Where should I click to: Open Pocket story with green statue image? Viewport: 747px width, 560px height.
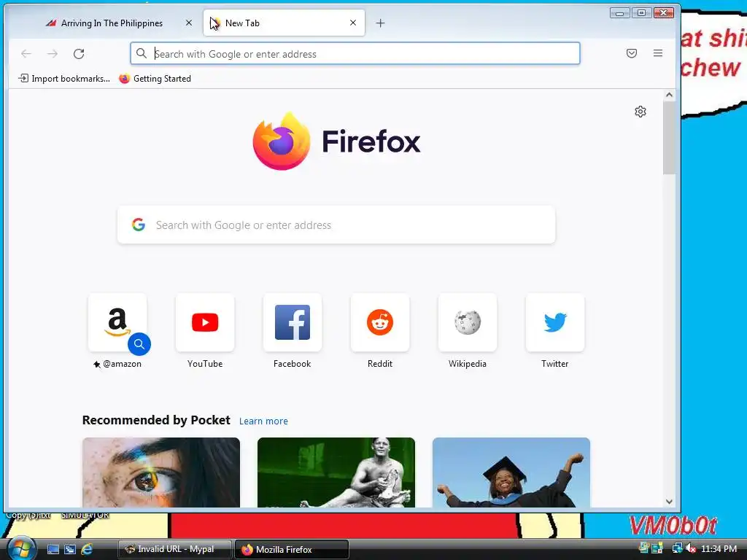click(x=336, y=472)
